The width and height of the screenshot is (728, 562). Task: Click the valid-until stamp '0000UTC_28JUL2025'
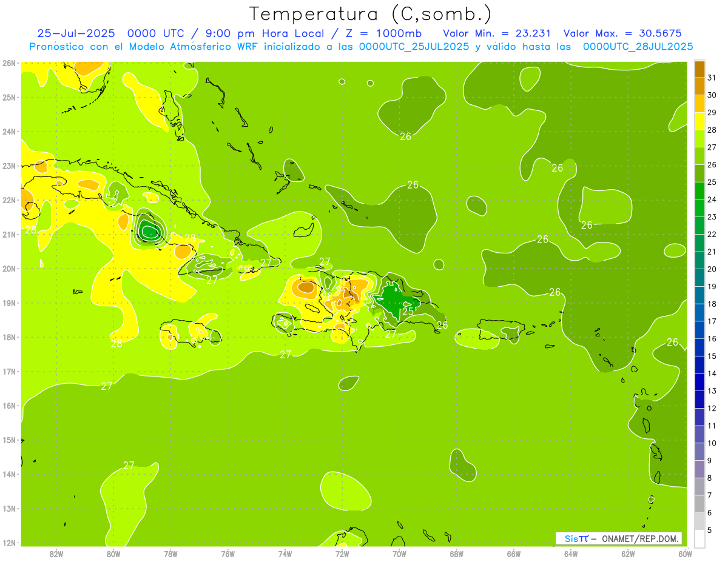tap(638, 47)
